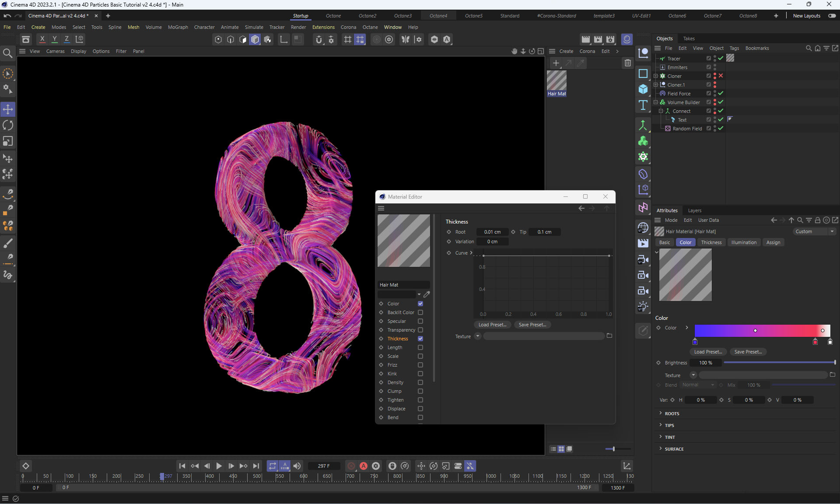Click the Text spline object icon

[x=643, y=105]
